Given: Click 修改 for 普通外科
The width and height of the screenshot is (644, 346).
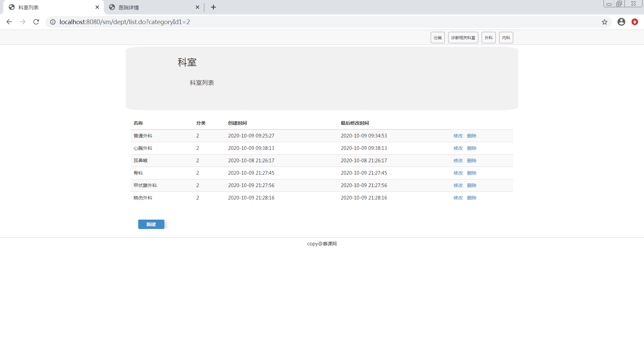Looking at the screenshot, I should 458,136.
